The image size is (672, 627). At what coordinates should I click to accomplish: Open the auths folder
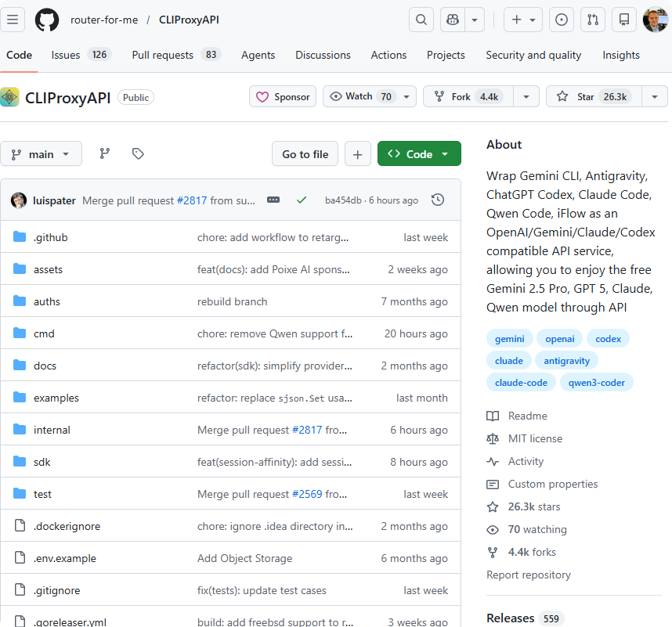click(47, 301)
